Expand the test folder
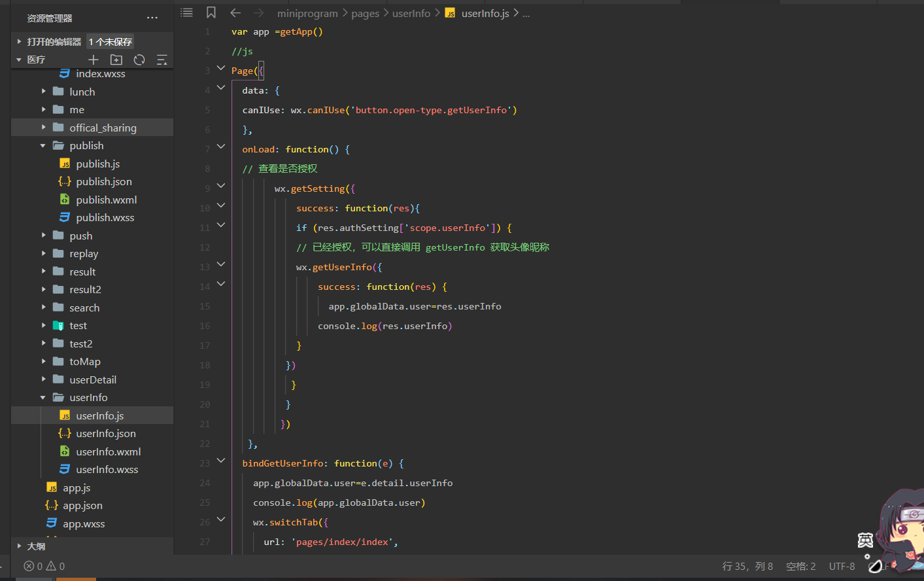This screenshot has height=581, width=924. tap(43, 326)
